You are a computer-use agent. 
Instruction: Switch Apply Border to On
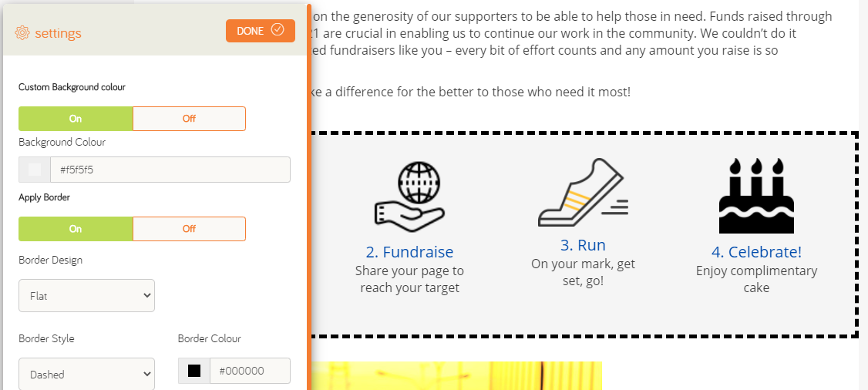tap(76, 229)
